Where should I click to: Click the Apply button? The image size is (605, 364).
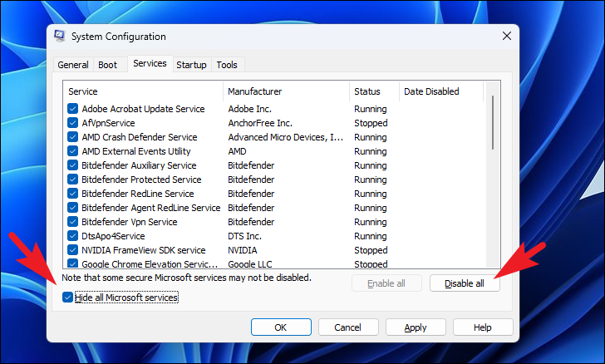[x=416, y=327]
